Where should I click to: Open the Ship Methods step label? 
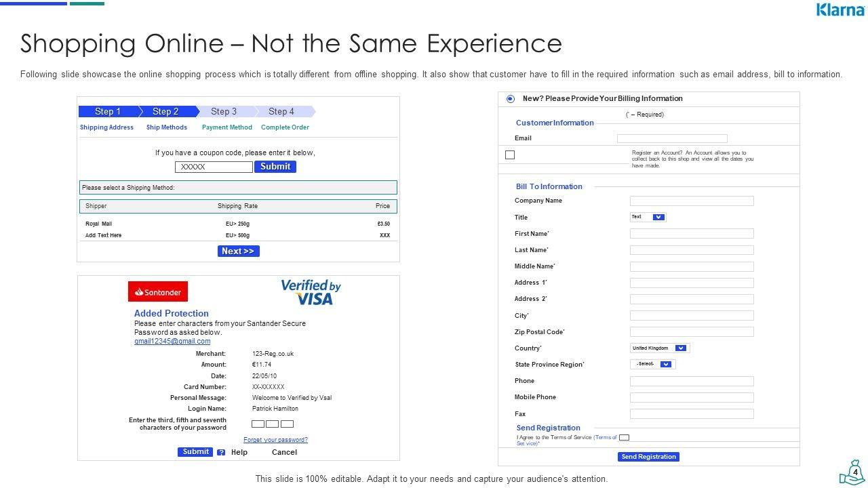click(167, 127)
